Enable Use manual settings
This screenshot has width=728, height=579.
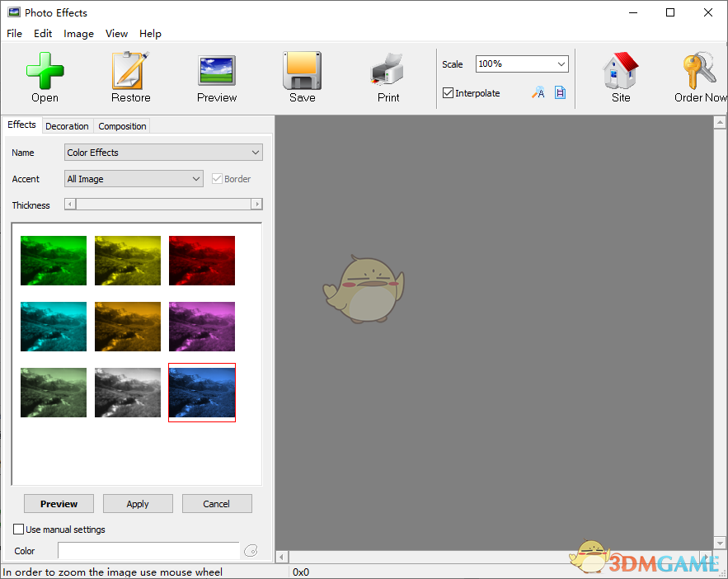pos(18,529)
